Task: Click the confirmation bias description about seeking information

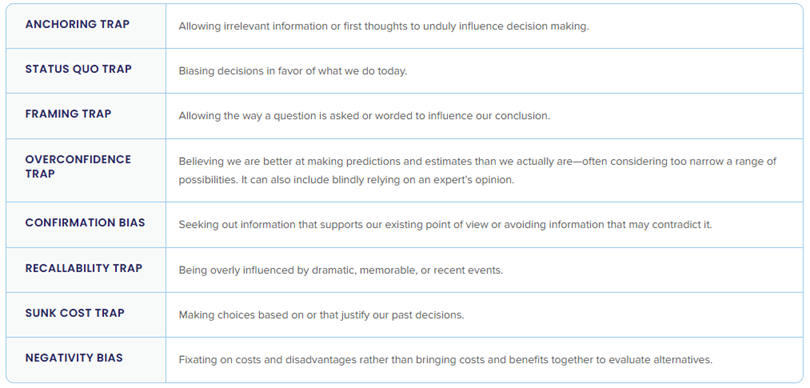Action: [445, 225]
